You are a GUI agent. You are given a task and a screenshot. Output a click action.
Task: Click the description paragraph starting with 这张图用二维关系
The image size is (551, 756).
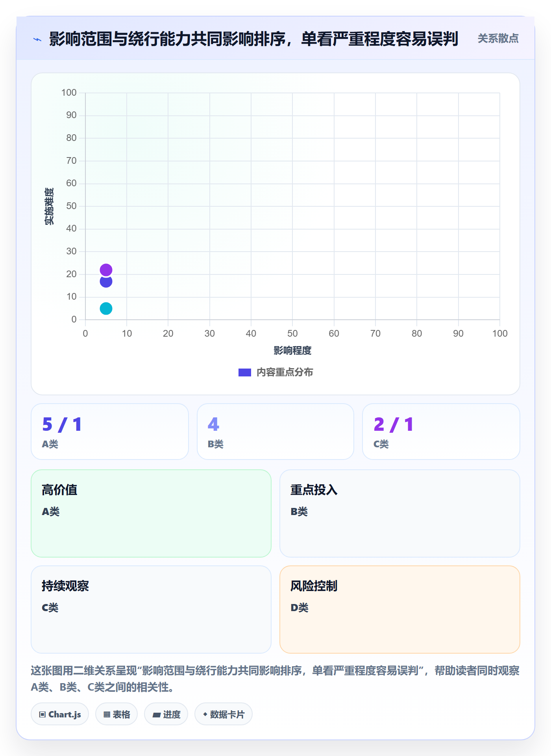(275, 679)
